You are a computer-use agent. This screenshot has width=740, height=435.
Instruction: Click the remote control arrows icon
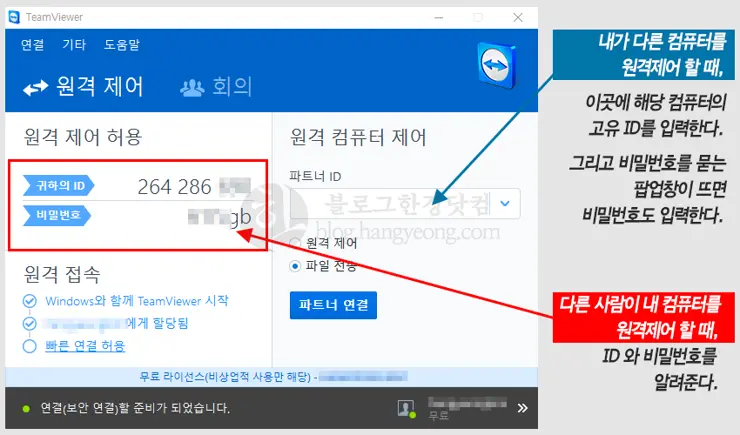coord(36,87)
